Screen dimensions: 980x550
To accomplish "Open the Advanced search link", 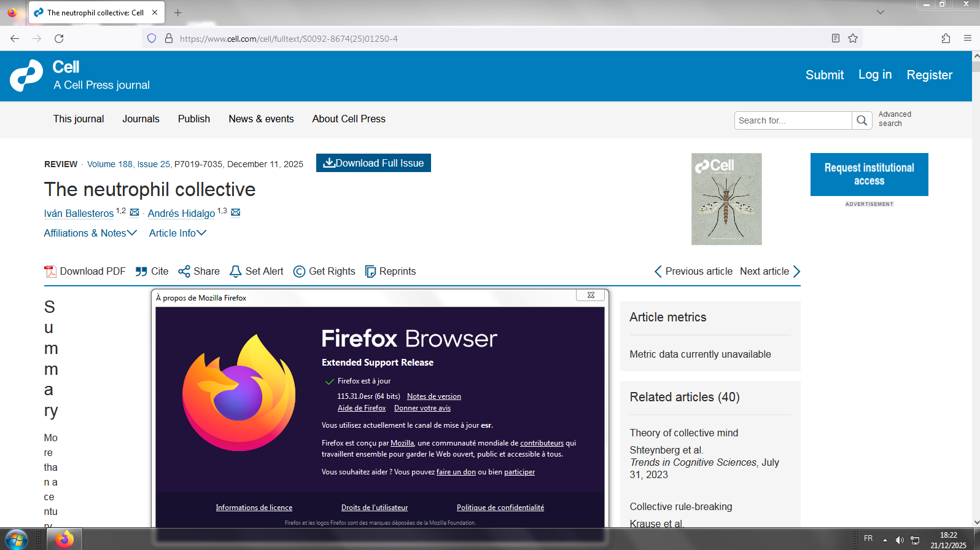I will point(895,119).
